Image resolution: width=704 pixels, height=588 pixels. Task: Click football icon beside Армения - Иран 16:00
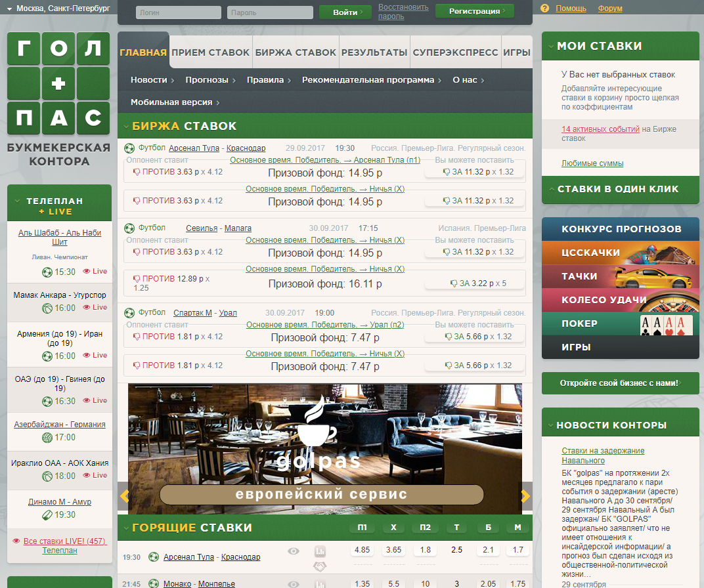[x=47, y=356]
